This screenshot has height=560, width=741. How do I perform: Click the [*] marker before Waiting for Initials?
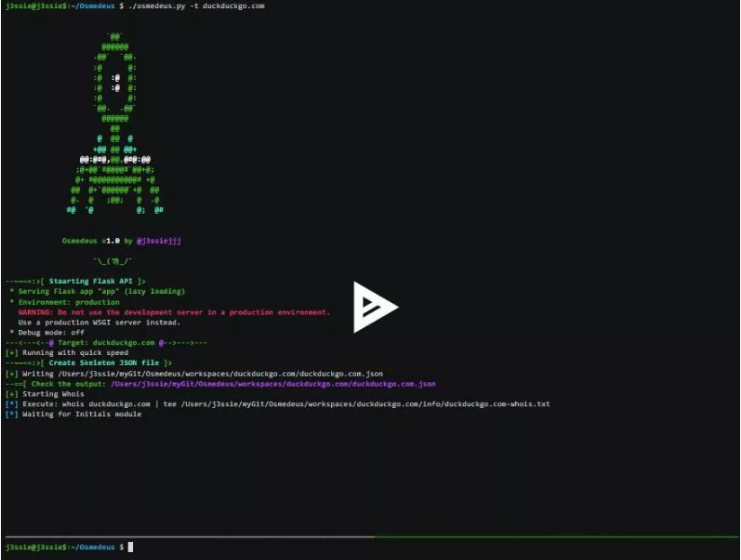click(x=11, y=414)
